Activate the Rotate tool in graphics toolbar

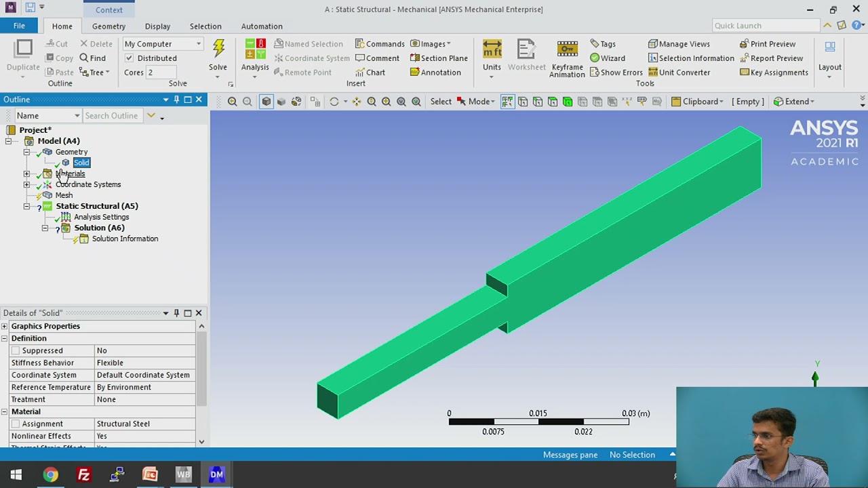(x=334, y=102)
